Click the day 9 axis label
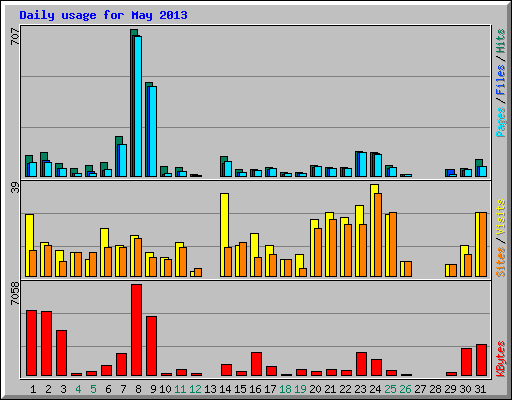This screenshot has height=400, width=512. pos(153,389)
